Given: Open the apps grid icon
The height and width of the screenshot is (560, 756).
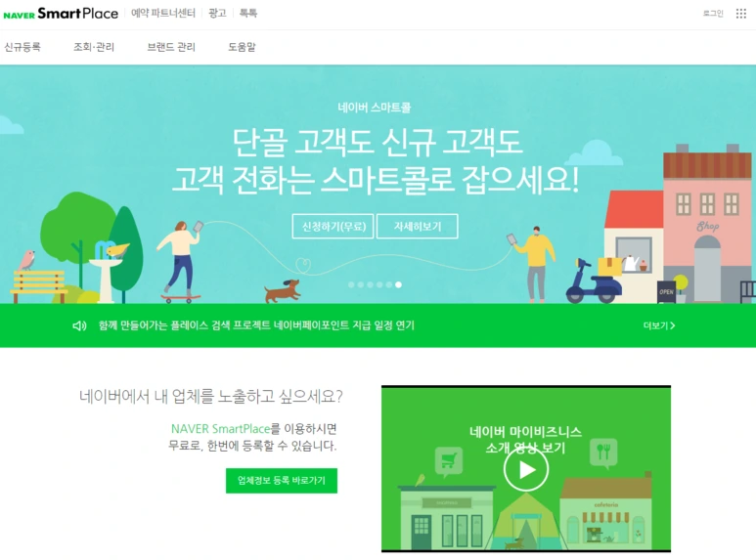Looking at the screenshot, I should pyautogui.click(x=741, y=14).
